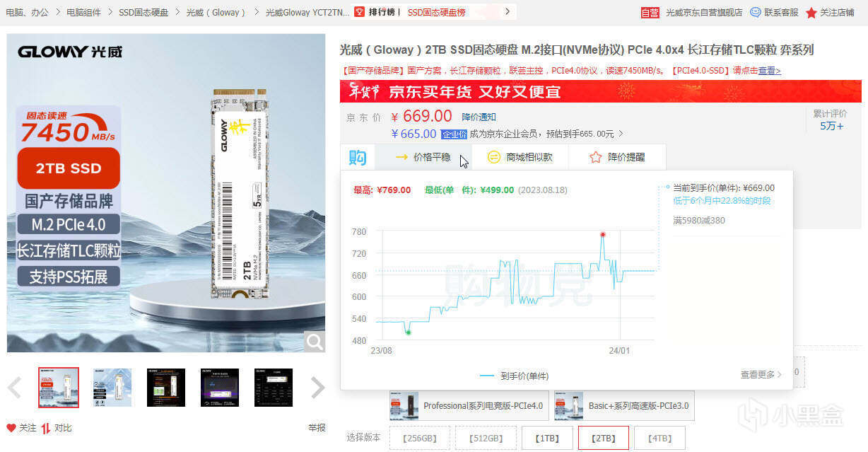Open SSD固态硬盘 breadcrumb link
Viewport: 868px width, 452px height.
(143, 12)
